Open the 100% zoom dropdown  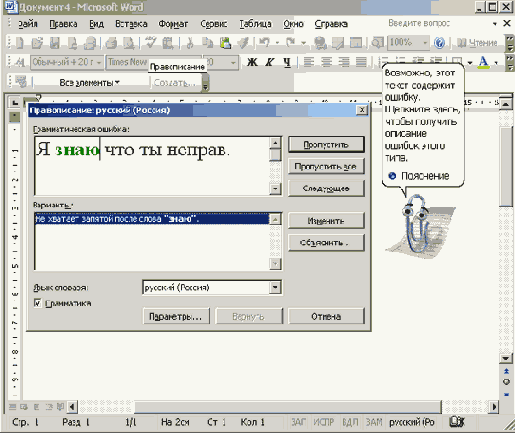click(425, 43)
